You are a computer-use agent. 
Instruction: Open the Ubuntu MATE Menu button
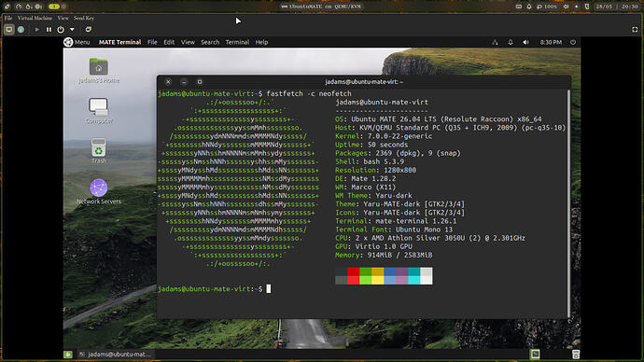coord(77,42)
